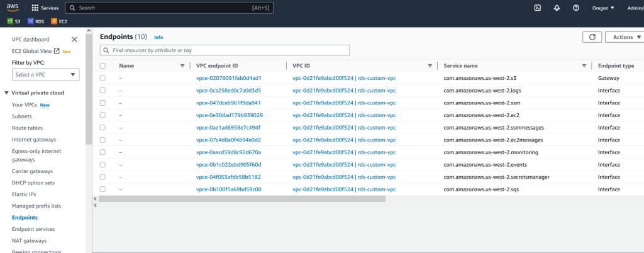Click com.amazonaws.us-west-2.events service name
Image resolution: width=644 pixels, height=253 pixels.
click(485, 165)
